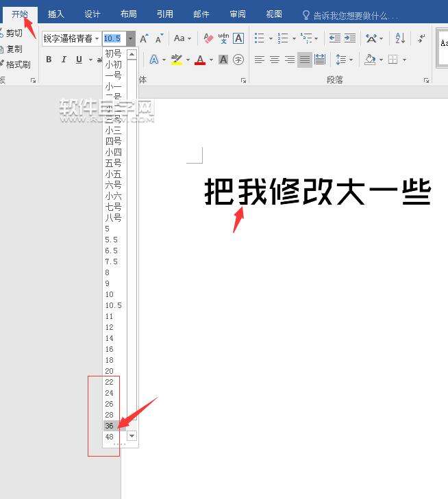Image resolution: width=448 pixels, height=499 pixels.
Task: Click the 剪切 button
Action: pos(12,33)
